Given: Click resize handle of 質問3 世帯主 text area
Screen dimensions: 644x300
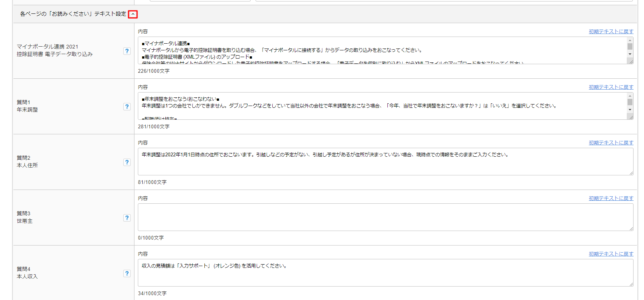Looking at the screenshot, I should 631,228.
